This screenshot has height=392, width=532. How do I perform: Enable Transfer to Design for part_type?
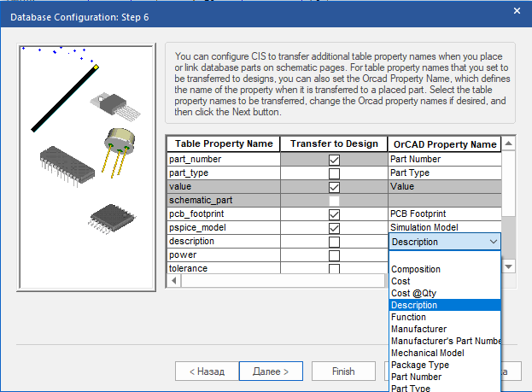(x=334, y=173)
